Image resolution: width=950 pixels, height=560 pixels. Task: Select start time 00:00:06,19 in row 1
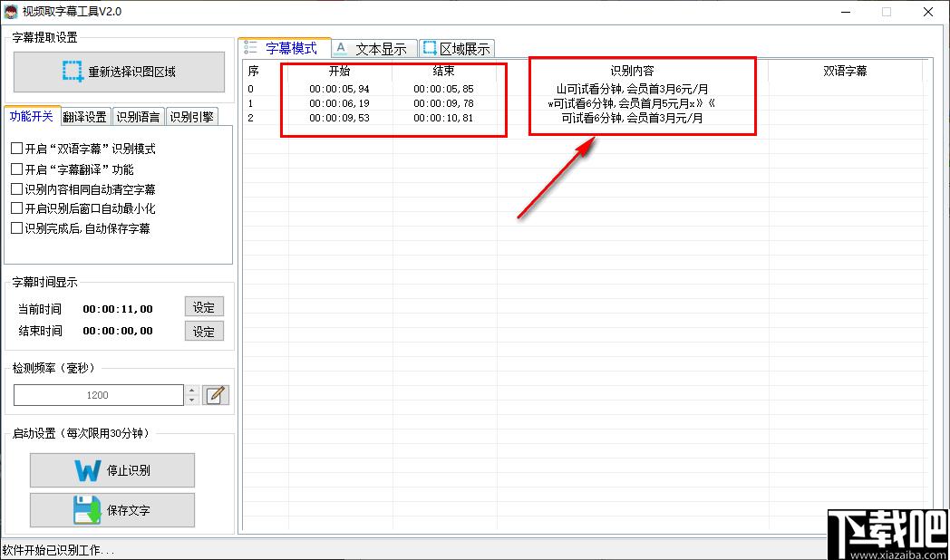(x=339, y=103)
